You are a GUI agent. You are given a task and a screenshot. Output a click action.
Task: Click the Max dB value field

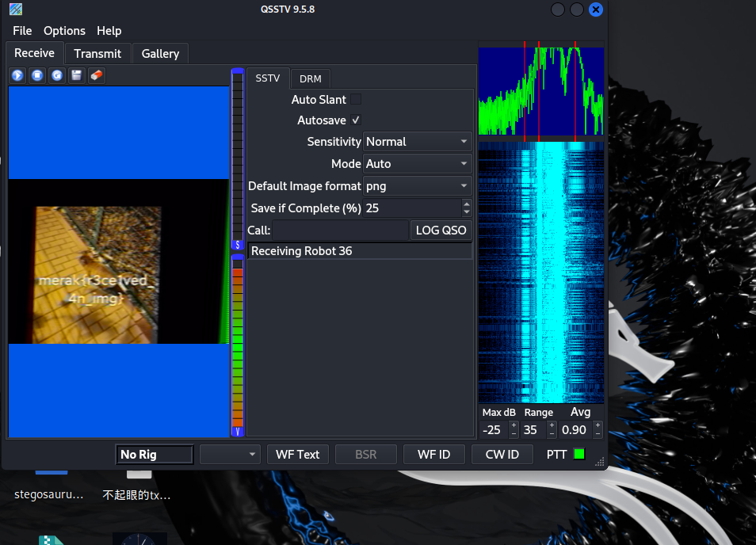point(495,429)
